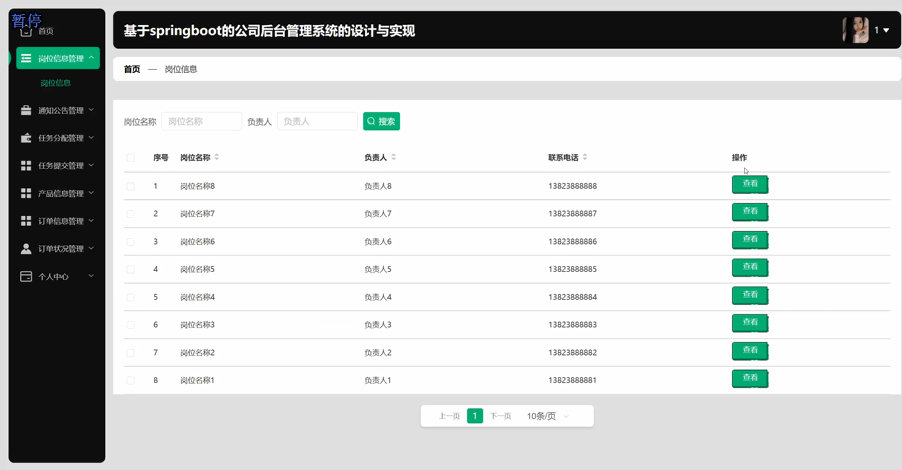Click the 订单状况管理 person icon
902x470 pixels.
tap(26, 249)
